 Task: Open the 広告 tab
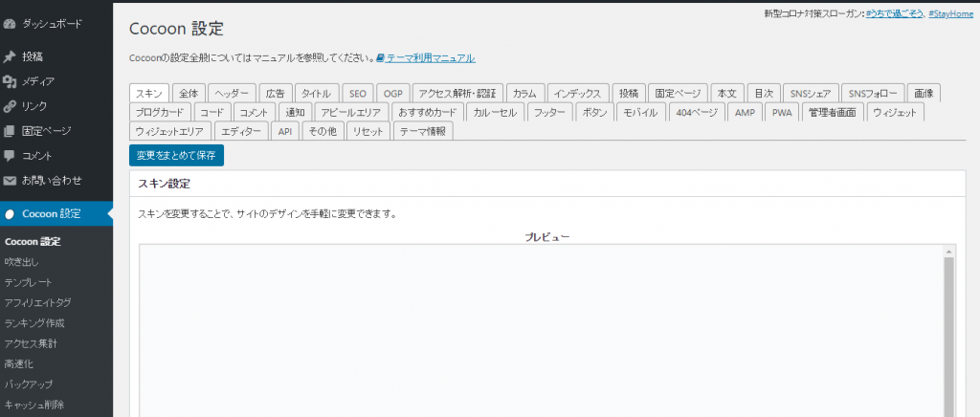(x=275, y=94)
